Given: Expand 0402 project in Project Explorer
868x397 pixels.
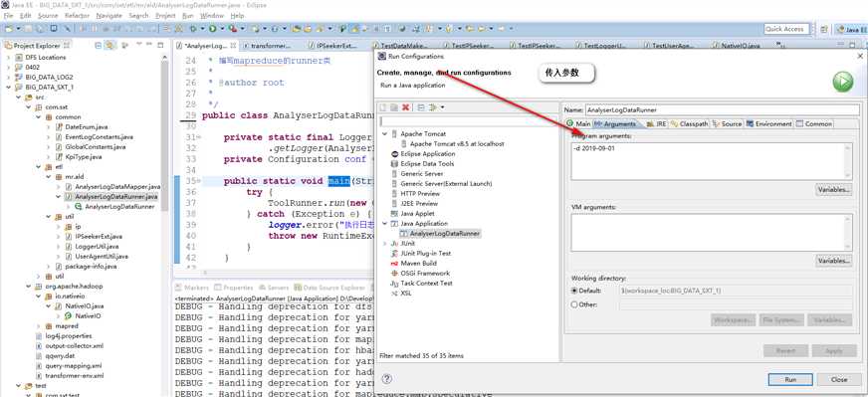Looking at the screenshot, I should click(8, 67).
